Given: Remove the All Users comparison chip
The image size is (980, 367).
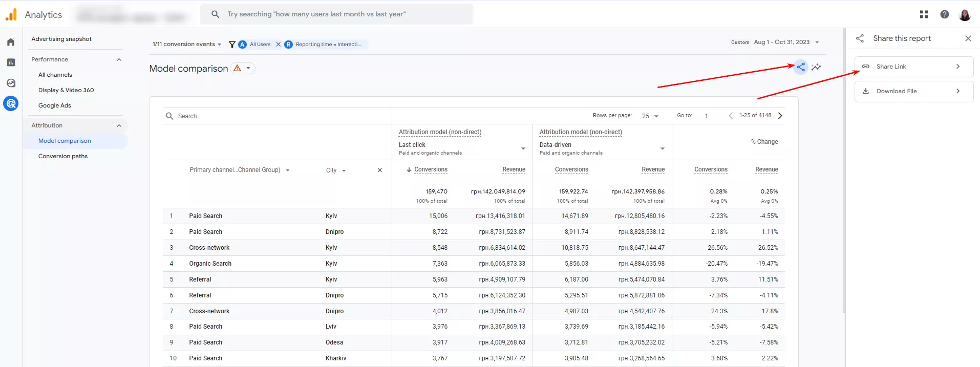Looking at the screenshot, I should [278, 45].
